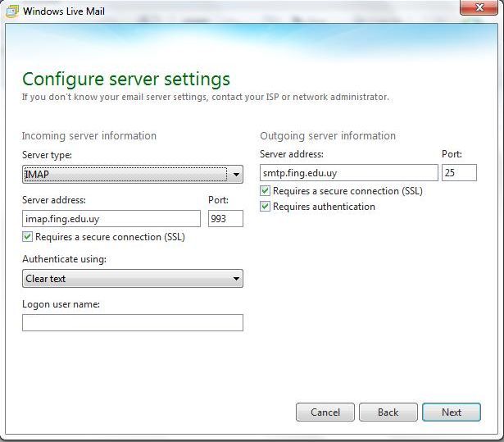Click the Outgoing server information label

(x=327, y=136)
